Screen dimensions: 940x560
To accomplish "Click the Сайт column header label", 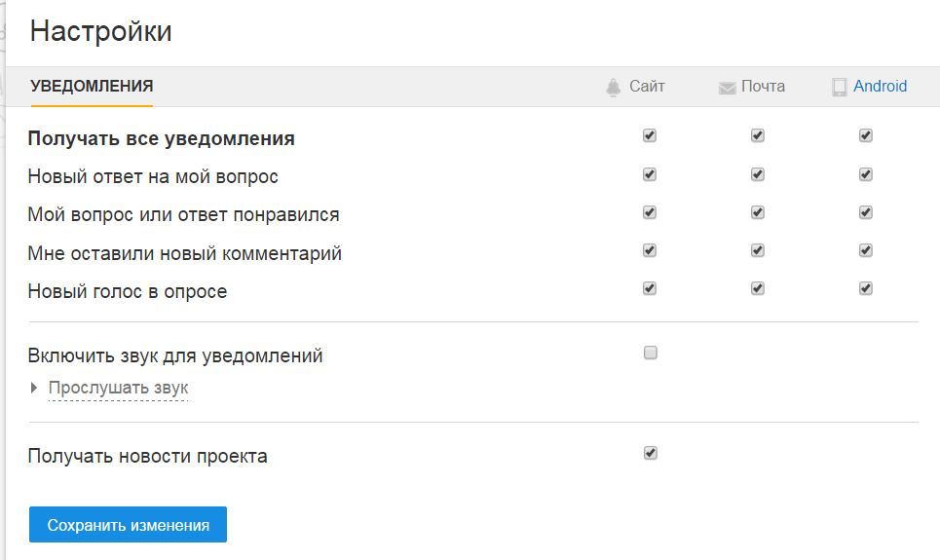I will point(647,87).
